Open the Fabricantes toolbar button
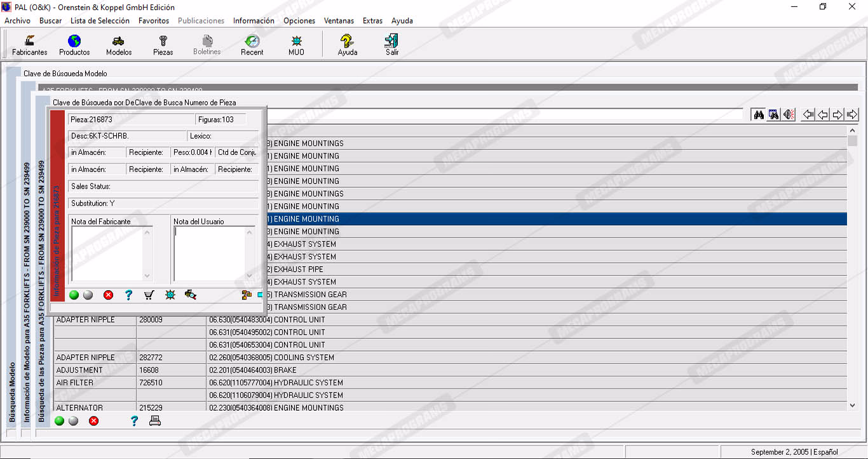The image size is (868, 459). [x=29, y=45]
